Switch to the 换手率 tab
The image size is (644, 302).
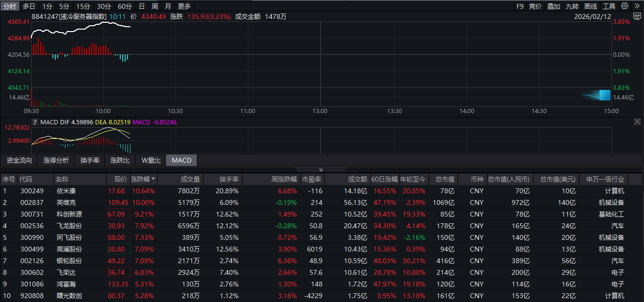89,160
